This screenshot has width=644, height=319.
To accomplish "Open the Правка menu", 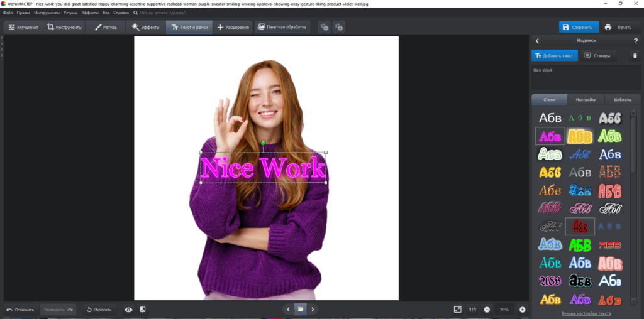I will (23, 13).
